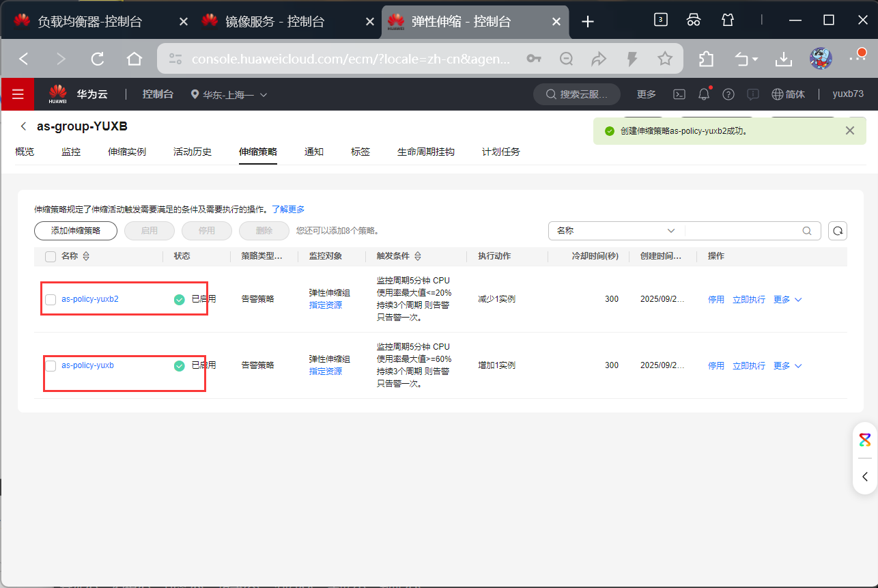Image resolution: width=878 pixels, height=588 pixels.
Task: Go back using as-group-YUXB back arrow
Action: 24,126
